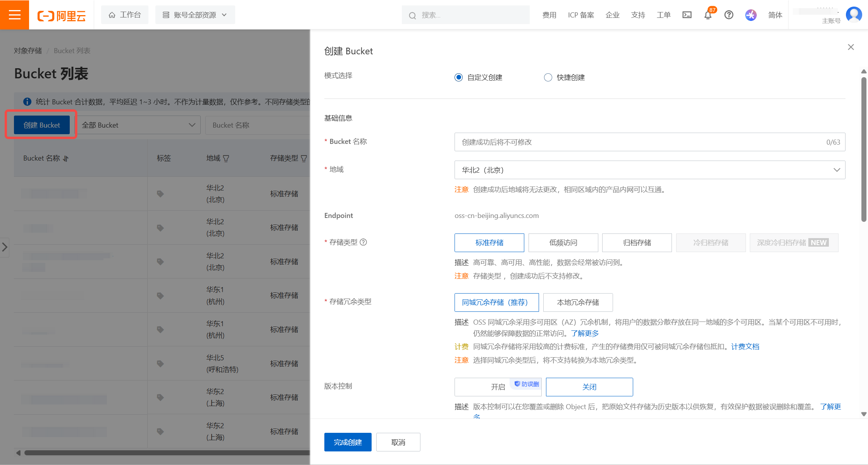Select 自定义创建 mode radio
This screenshot has height=465, width=868.
tap(458, 78)
